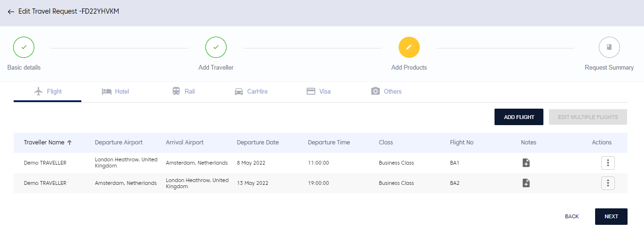Click the NEXT button
Screen dimensions: 644x230
pyautogui.click(x=611, y=216)
